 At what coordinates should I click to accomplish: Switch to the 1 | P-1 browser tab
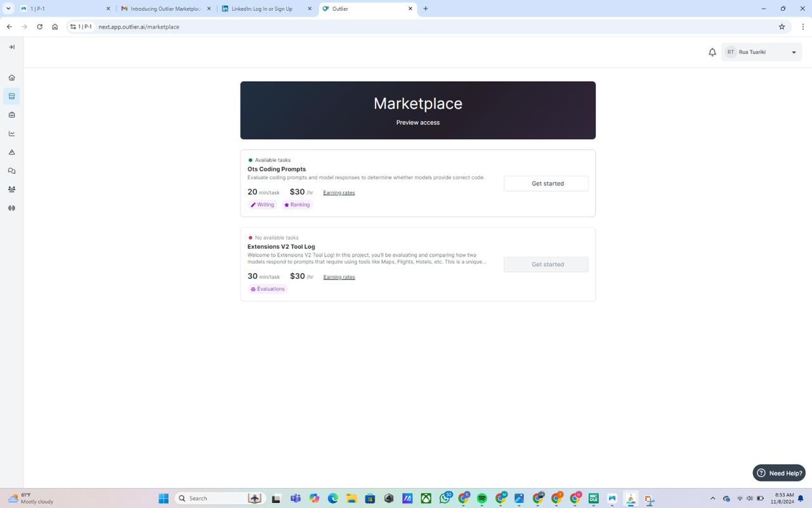63,9
